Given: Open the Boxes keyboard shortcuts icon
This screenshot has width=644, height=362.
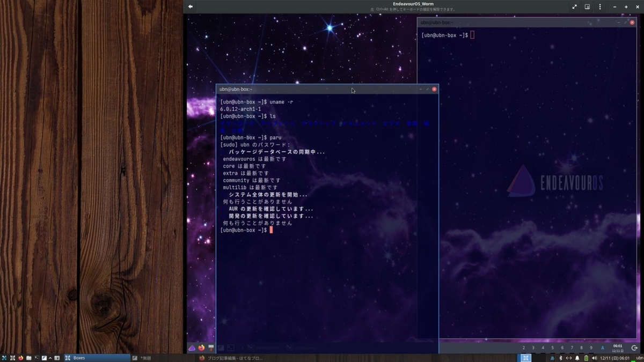Looking at the screenshot, I should [587, 6].
